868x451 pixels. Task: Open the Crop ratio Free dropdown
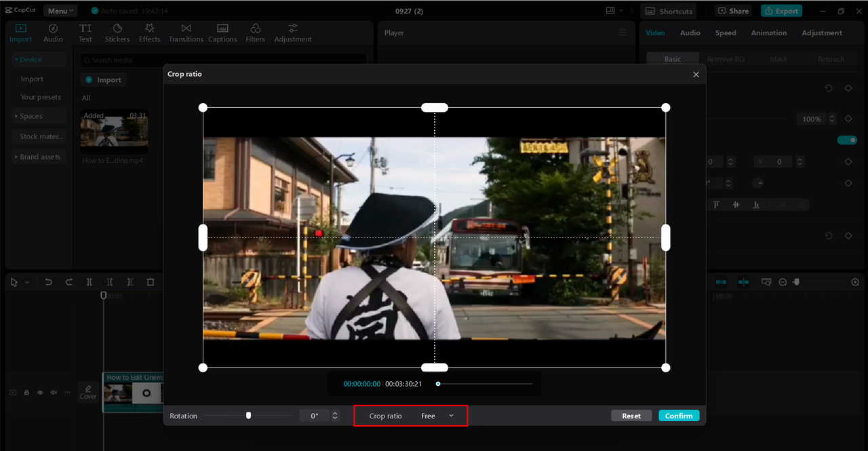pos(437,416)
